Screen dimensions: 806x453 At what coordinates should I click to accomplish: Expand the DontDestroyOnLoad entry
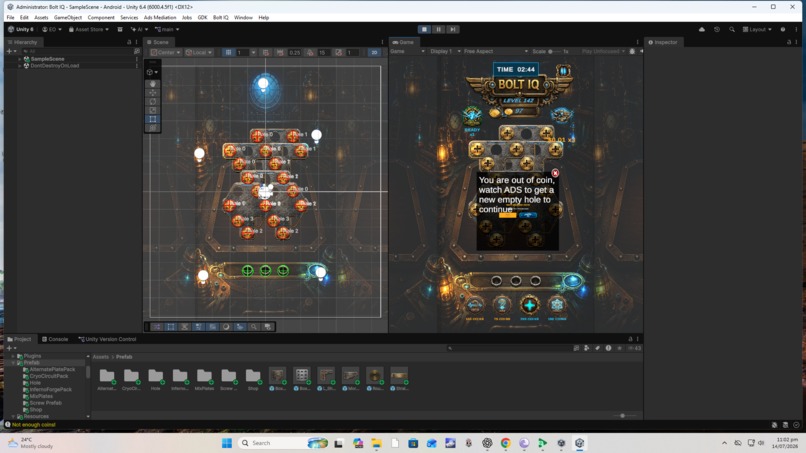20,66
